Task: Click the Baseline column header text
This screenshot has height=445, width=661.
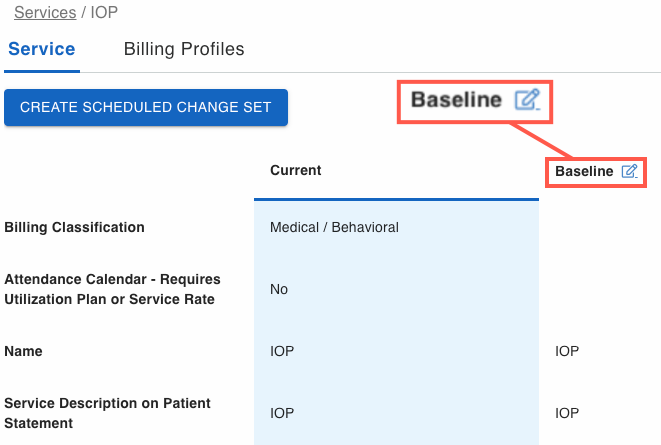Action: [x=584, y=171]
